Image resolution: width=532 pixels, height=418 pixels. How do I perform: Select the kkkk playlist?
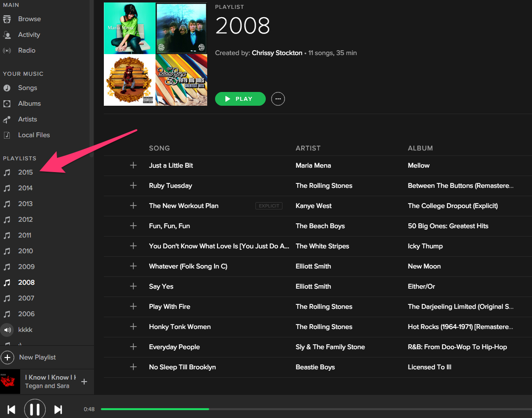pos(26,330)
